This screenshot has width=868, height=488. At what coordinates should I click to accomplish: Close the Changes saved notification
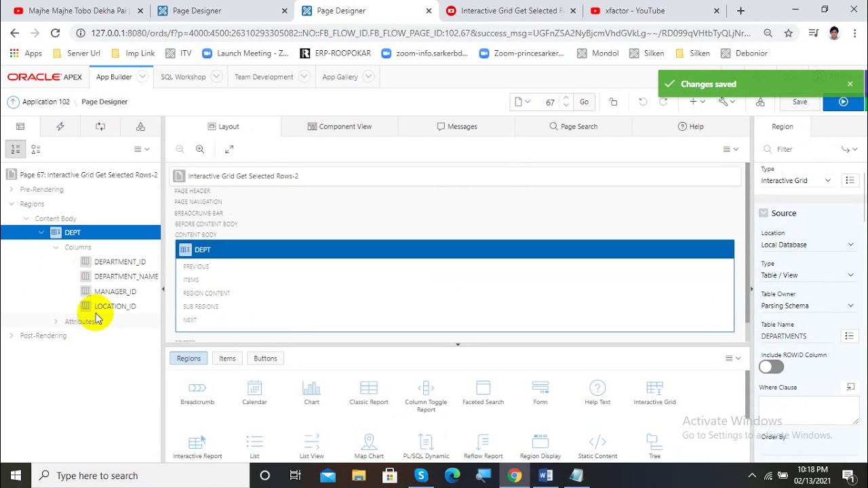[850, 84]
